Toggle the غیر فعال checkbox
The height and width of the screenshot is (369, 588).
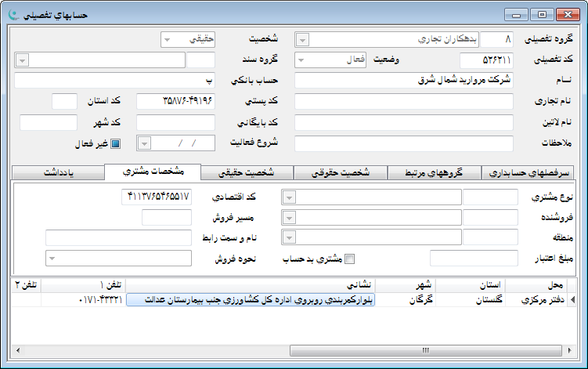(115, 143)
